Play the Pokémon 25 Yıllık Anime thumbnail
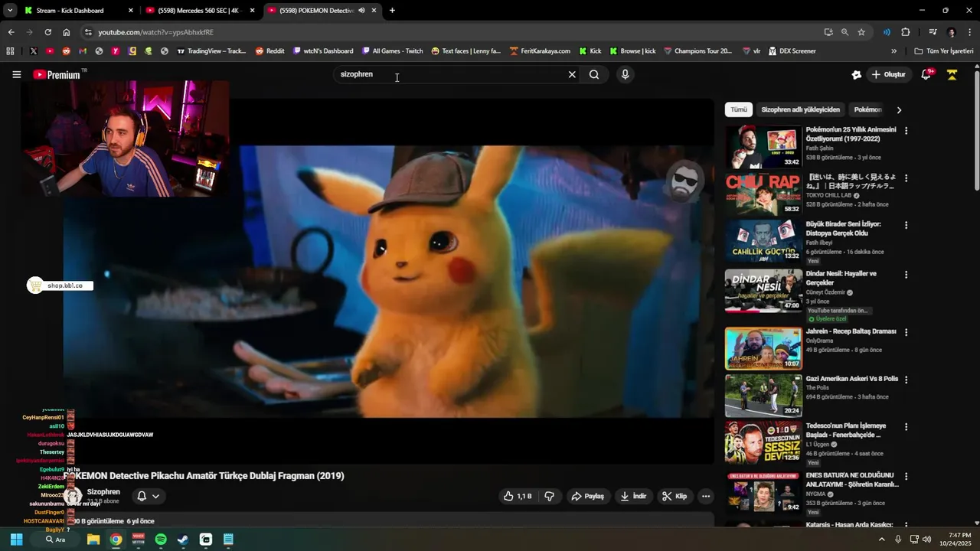Viewport: 980px width, 551px height. [x=763, y=146]
